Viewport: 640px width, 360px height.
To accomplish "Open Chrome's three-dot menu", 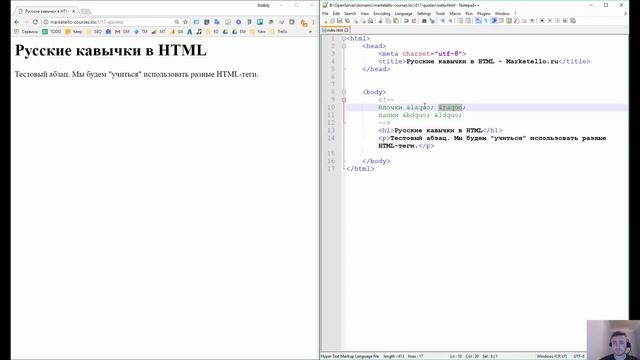I will (313, 22).
